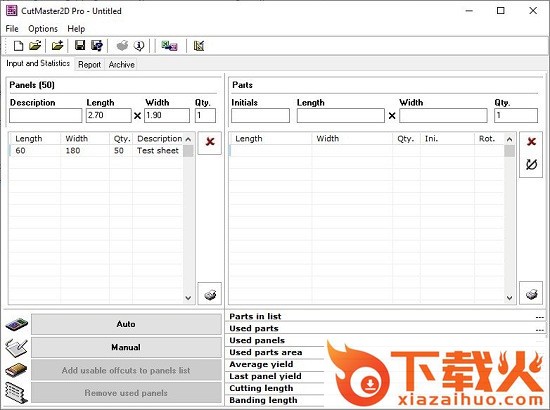550x410 pixels.
Task: Click the panel row width value 180
Action: [73, 151]
